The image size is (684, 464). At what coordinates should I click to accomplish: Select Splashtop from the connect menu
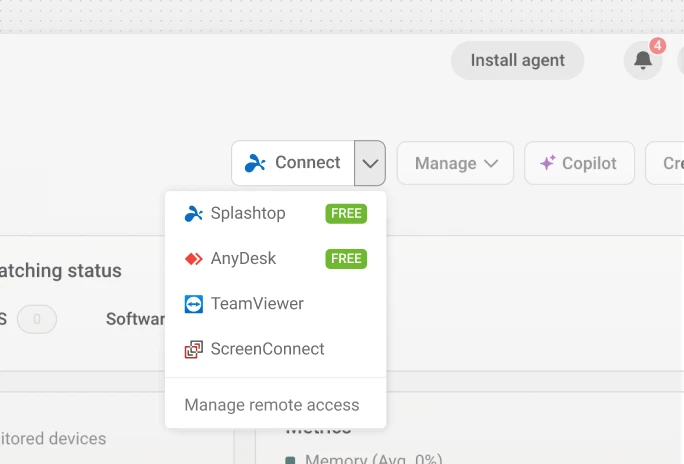click(x=276, y=213)
